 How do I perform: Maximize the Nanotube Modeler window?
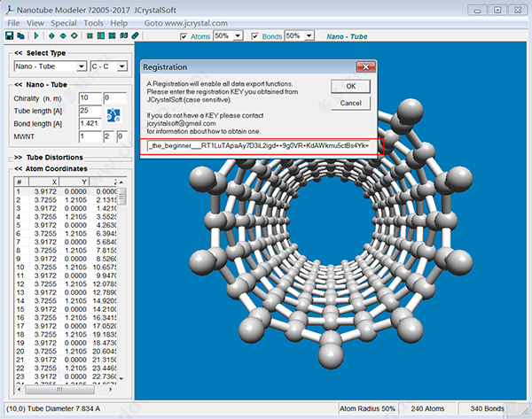[x=497, y=10]
